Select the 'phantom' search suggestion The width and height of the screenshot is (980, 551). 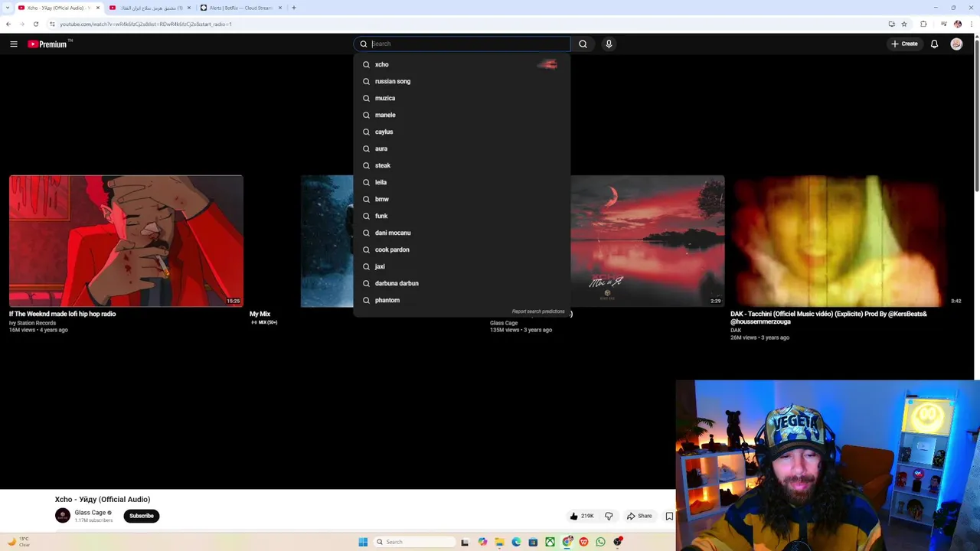pyautogui.click(x=462, y=300)
